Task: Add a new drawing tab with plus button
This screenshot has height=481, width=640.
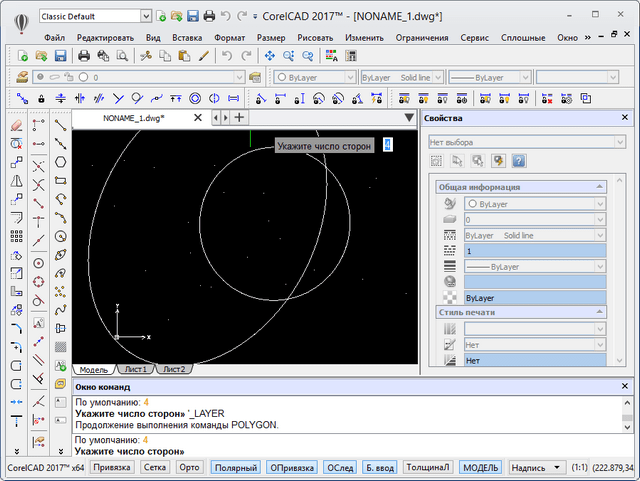Action: click(238, 118)
